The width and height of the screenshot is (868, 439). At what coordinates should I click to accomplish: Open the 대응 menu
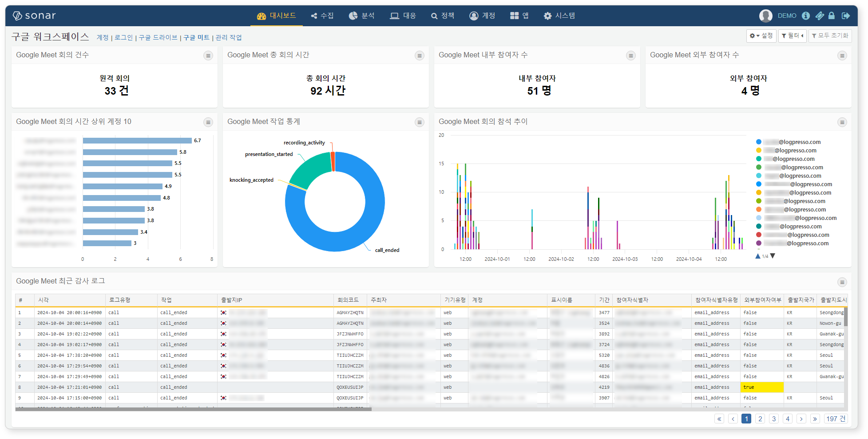(x=403, y=16)
